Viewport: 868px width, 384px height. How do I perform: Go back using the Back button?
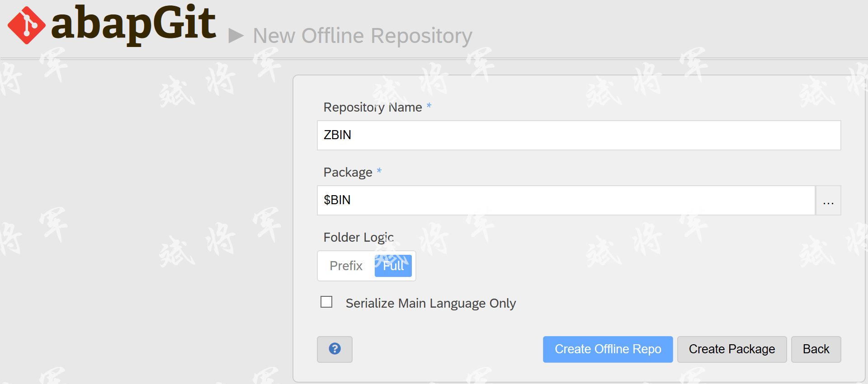click(816, 349)
